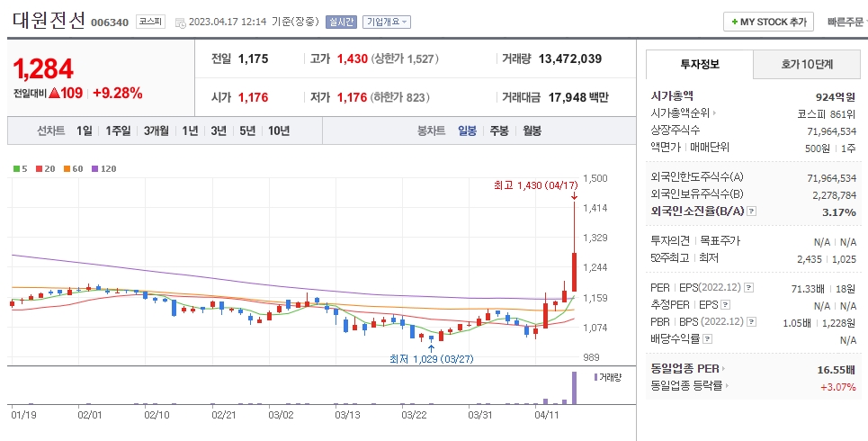The image size is (868, 441).
Task: Open help icon next to PER EPS(2022.12)
Action: coord(749,287)
